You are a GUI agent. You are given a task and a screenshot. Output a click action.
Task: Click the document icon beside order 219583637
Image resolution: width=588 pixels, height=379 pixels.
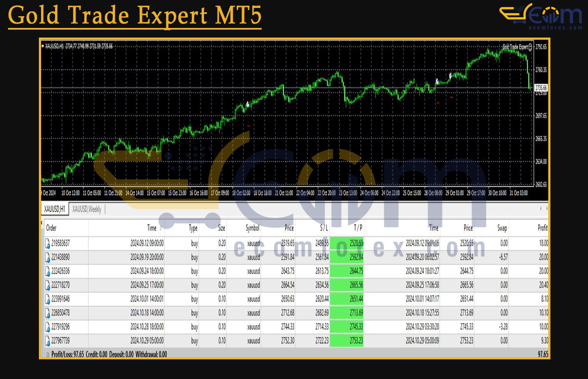pos(47,244)
